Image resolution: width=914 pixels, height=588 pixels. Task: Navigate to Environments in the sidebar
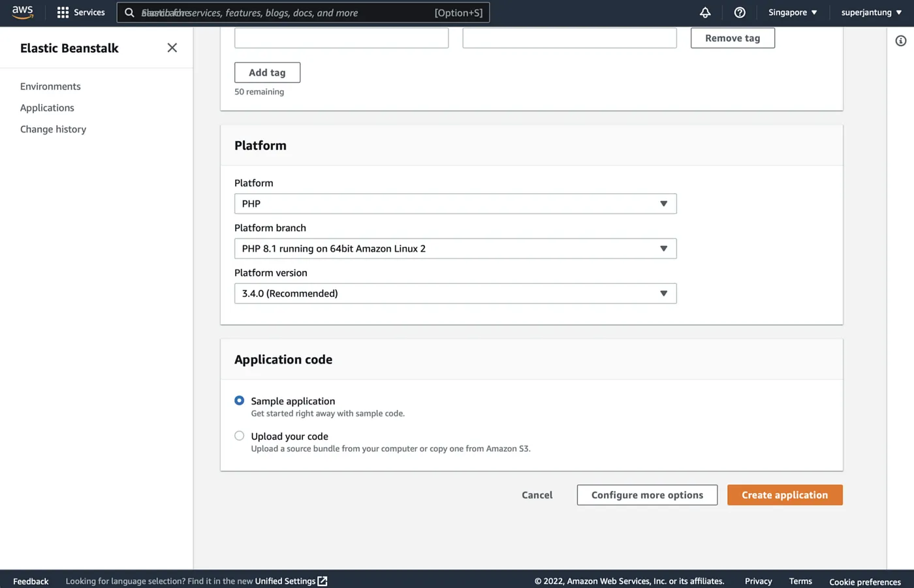pos(50,86)
